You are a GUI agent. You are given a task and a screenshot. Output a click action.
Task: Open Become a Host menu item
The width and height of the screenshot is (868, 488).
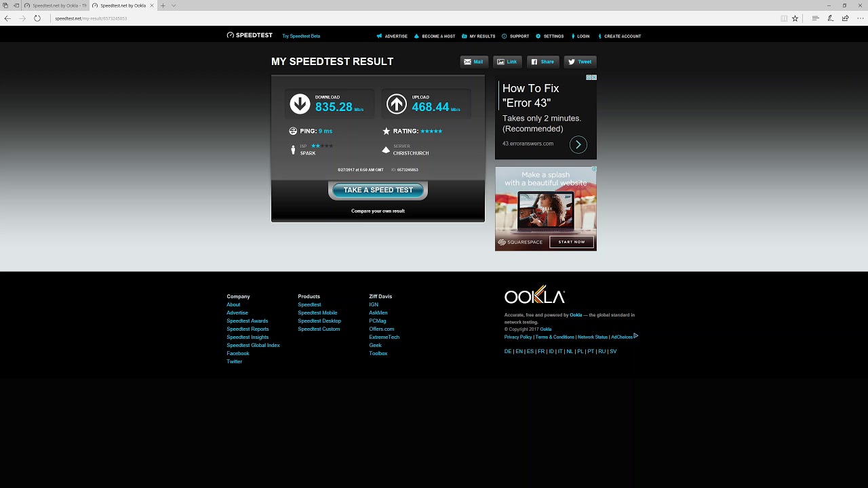coord(435,36)
